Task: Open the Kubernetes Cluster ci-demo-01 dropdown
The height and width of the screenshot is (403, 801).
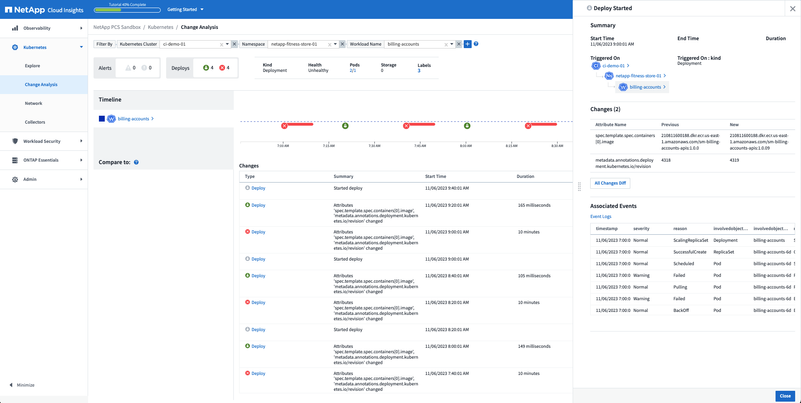Action: pyautogui.click(x=225, y=44)
